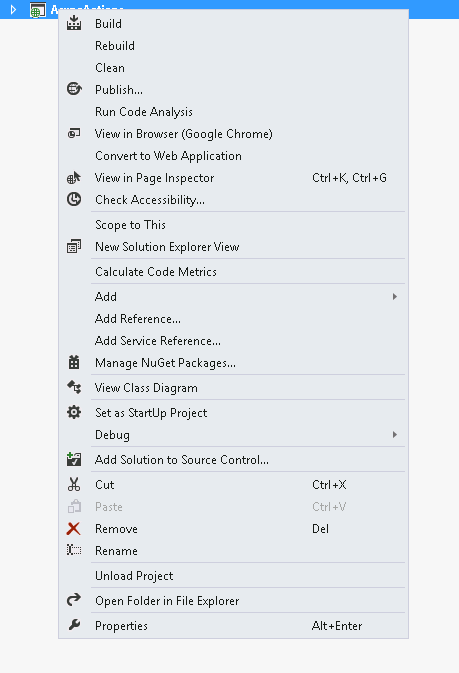This screenshot has height=673, width=459.
Task: Click the Check Accessibility icon
Action: (74, 200)
